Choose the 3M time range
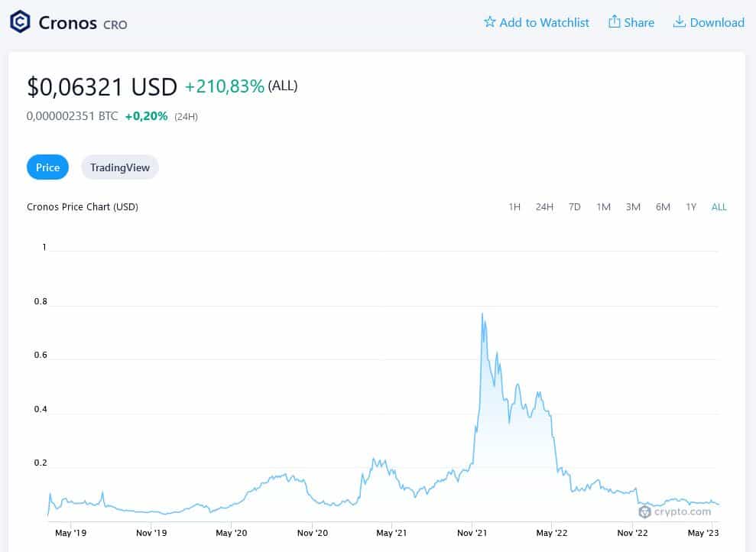The image size is (756, 552). click(633, 207)
